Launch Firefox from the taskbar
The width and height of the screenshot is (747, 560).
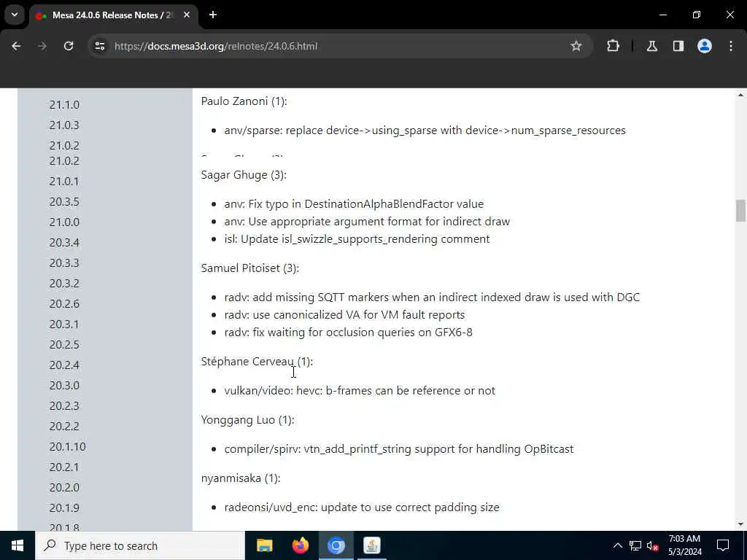(300, 545)
